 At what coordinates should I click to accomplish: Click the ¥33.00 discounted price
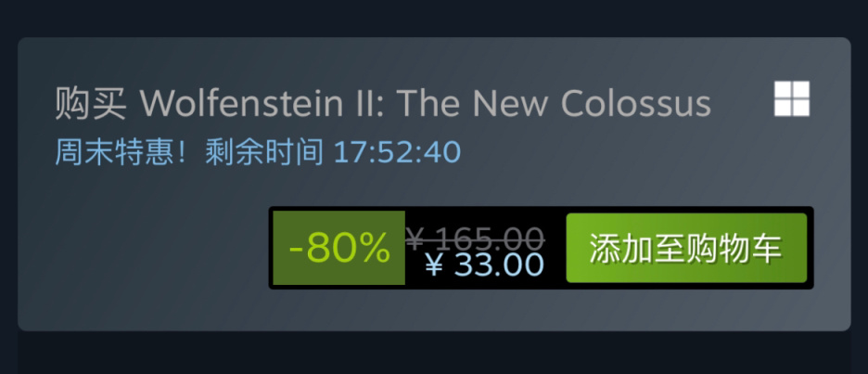(485, 264)
